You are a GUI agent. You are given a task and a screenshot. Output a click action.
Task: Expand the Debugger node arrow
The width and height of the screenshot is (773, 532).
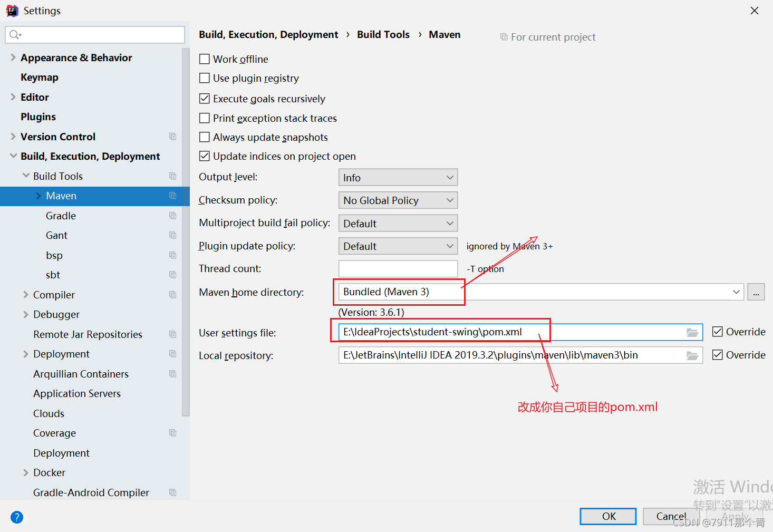pos(26,314)
